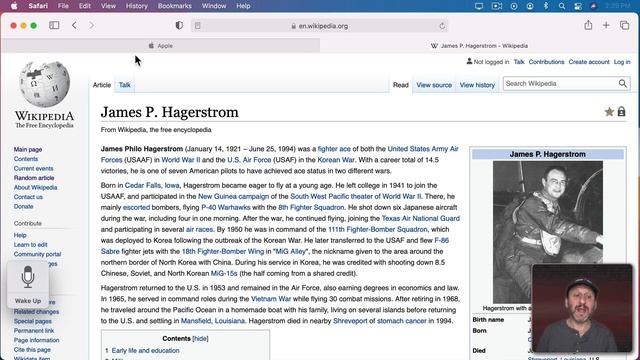Go forward with the forward arrow
Screen dimensions: 640x360
point(91,25)
